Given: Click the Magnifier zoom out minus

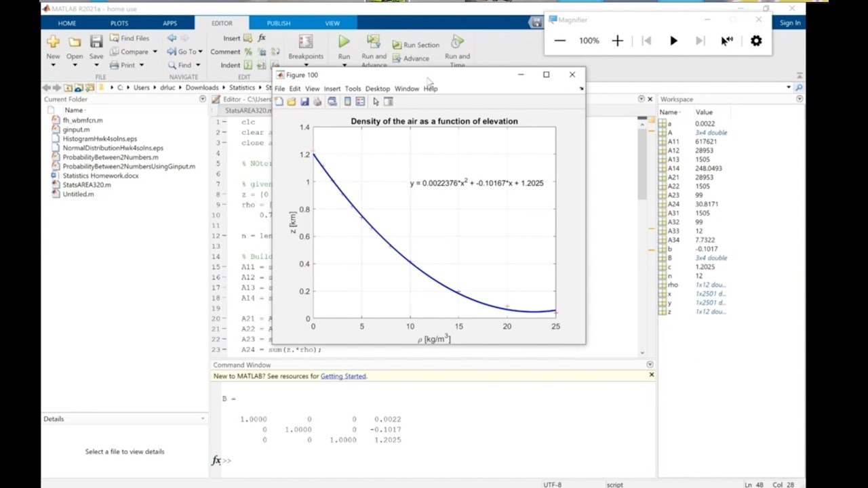Looking at the screenshot, I should [x=559, y=41].
